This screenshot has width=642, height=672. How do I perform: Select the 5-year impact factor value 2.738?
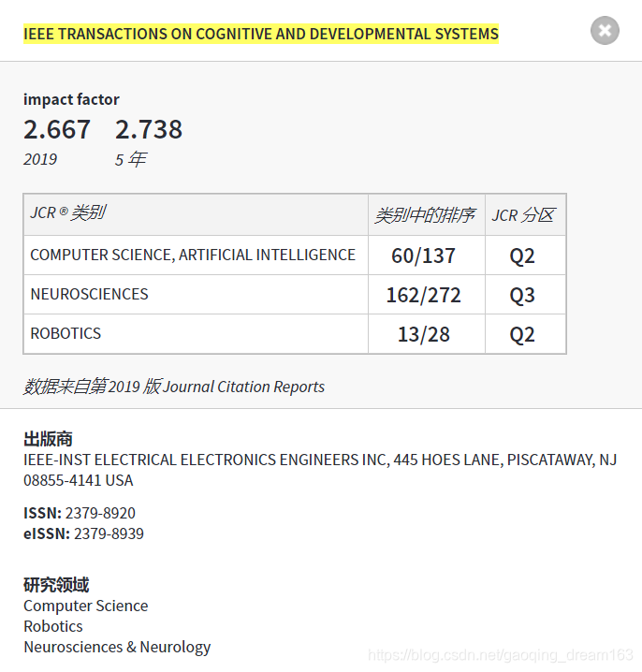point(149,129)
